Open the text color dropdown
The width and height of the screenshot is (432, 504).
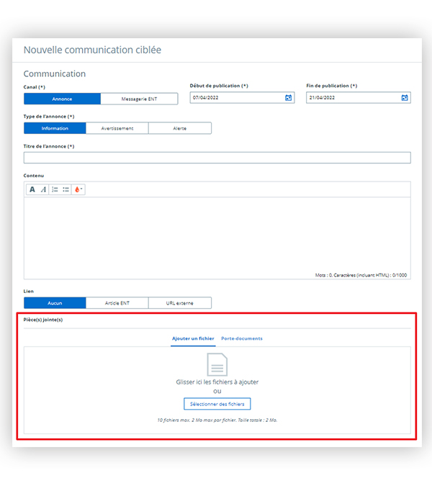tap(78, 189)
